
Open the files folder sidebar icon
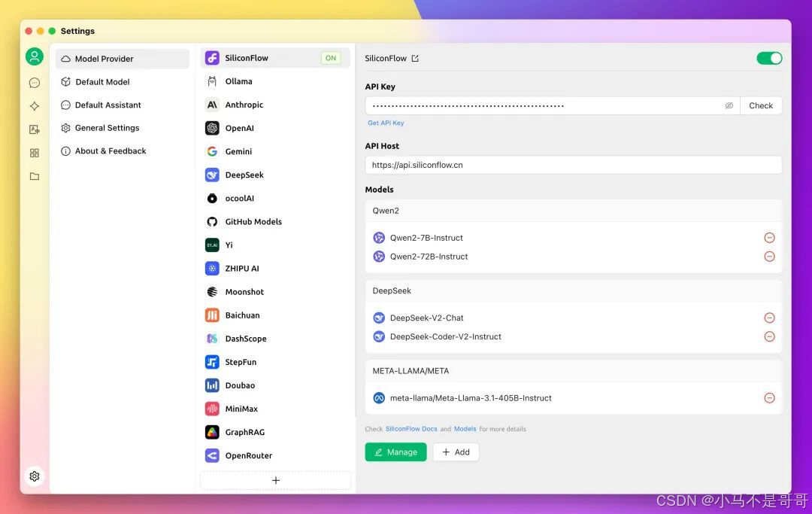[35, 176]
